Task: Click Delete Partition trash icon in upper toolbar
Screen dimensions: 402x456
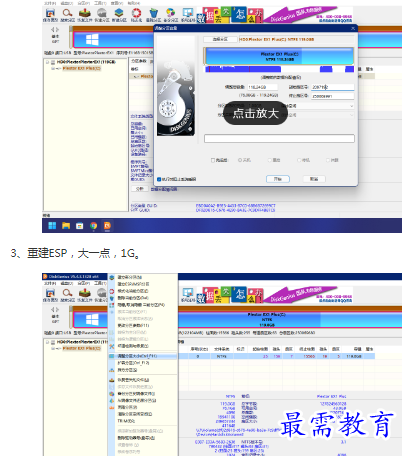Action: [153, 13]
